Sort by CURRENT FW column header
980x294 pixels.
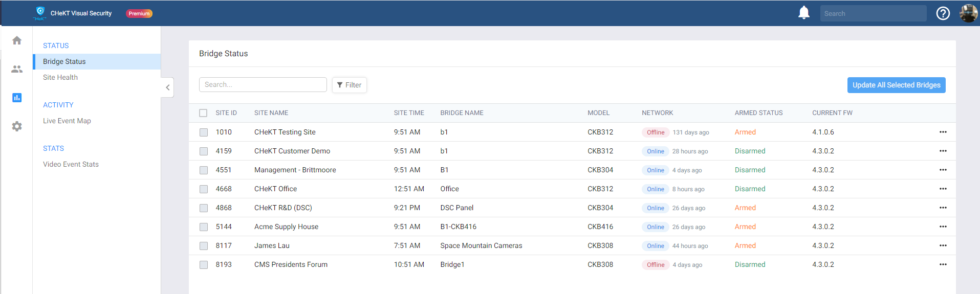[832, 113]
